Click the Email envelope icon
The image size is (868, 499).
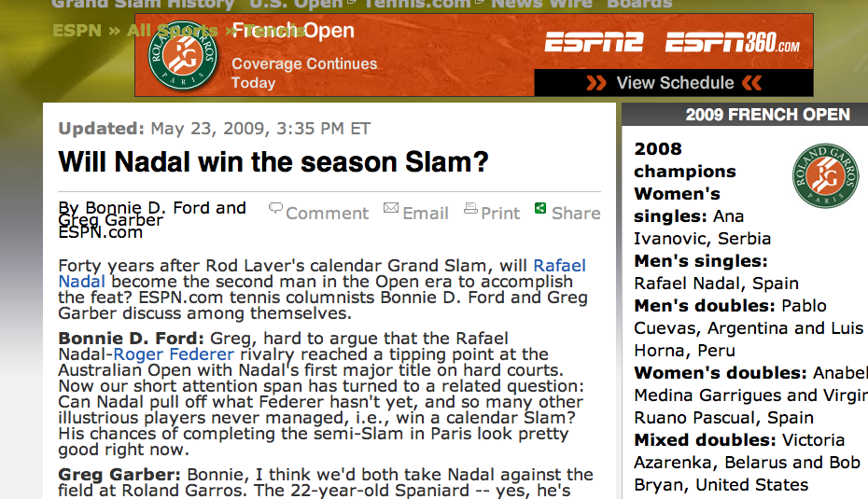click(x=391, y=208)
